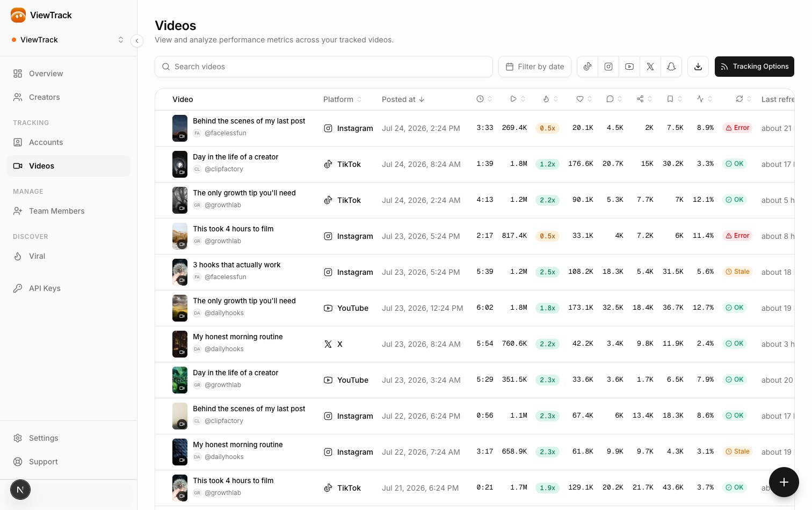This screenshot has height=510, width=812.
Task: Sort by comments bubble icon column
Action: point(614,99)
